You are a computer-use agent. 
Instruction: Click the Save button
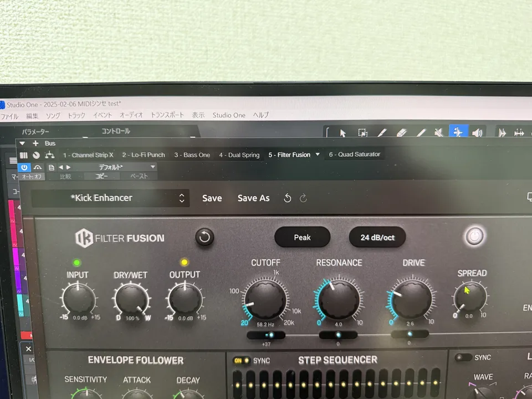[212, 198]
